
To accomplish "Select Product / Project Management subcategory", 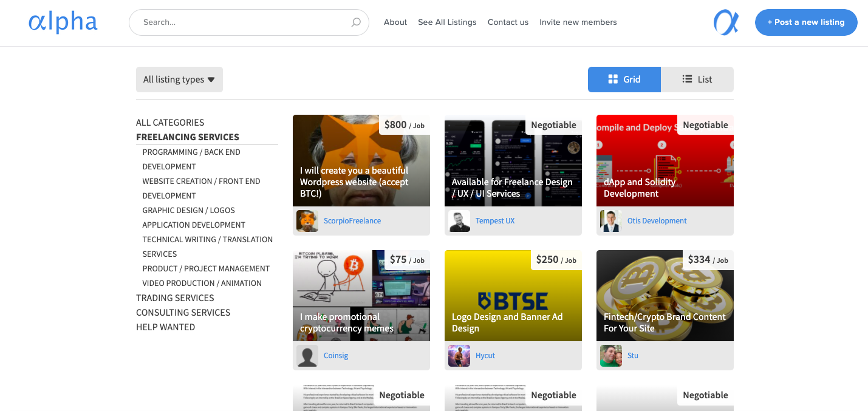I will (x=206, y=268).
